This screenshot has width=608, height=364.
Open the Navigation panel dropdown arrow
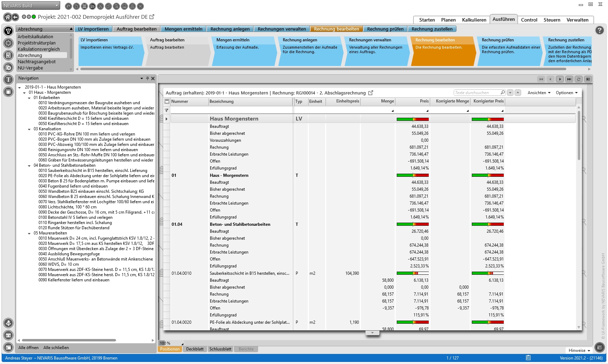click(x=142, y=78)
